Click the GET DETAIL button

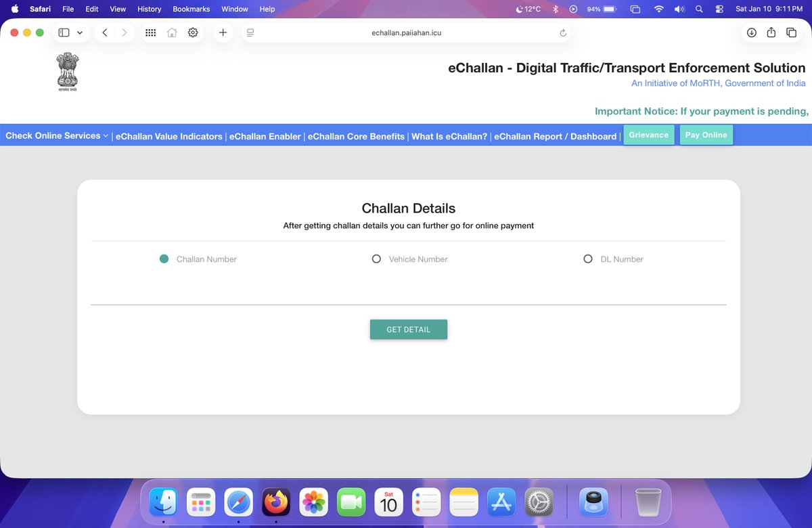tap(409, 330)
